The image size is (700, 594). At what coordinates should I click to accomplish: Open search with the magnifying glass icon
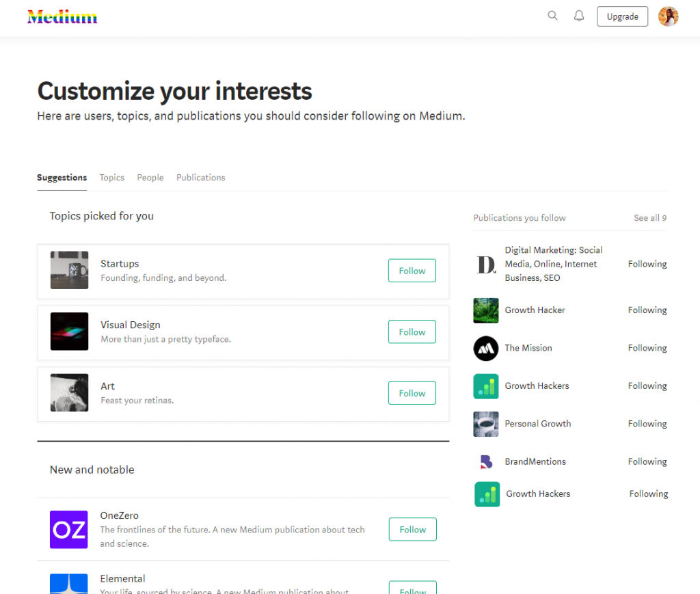(552, 15)
